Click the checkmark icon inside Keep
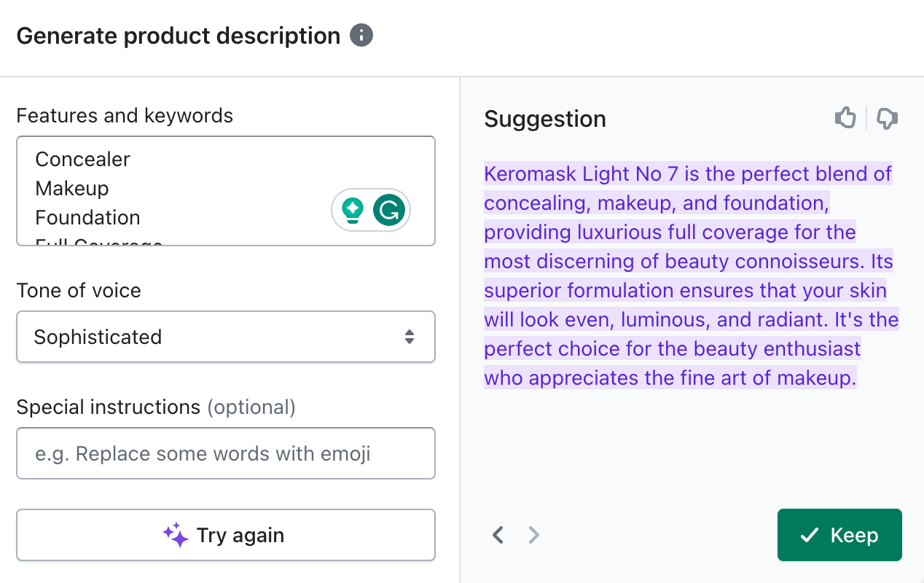The width and height of the screenshot is (924, 583). point(809,535)
